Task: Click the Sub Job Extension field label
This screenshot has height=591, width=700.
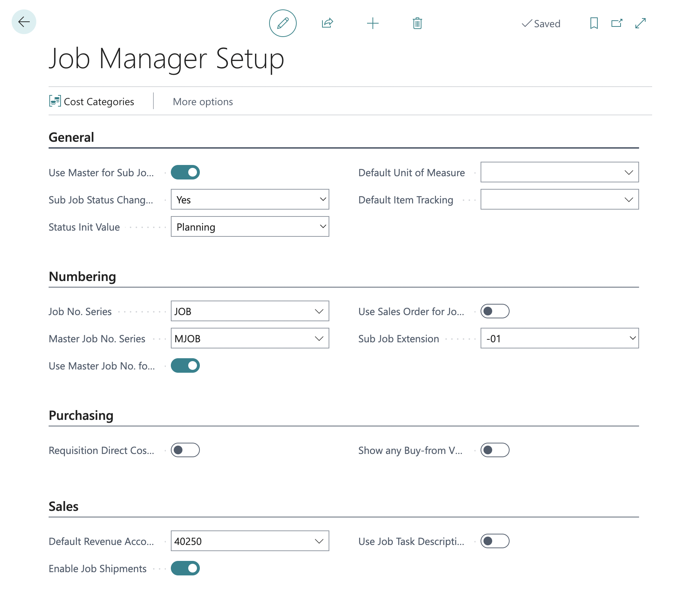Action: click(x=399, y=339)
